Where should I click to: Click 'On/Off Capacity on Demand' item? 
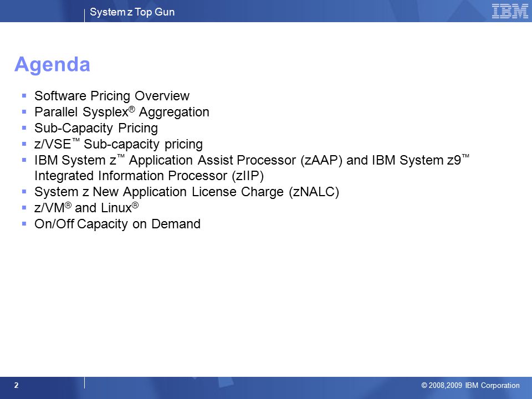(x=117, y=224)
